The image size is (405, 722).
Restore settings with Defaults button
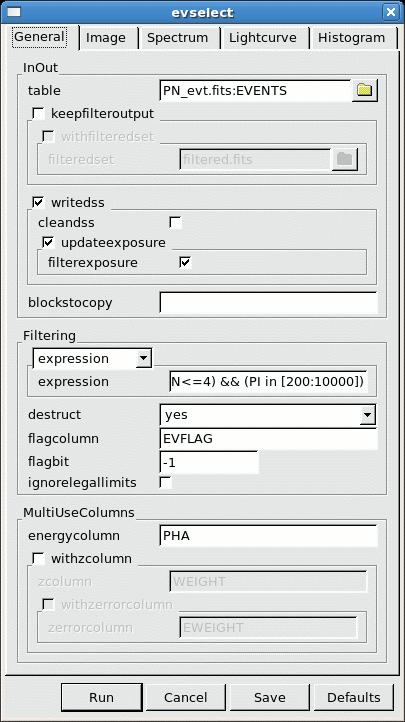point(353,698)
